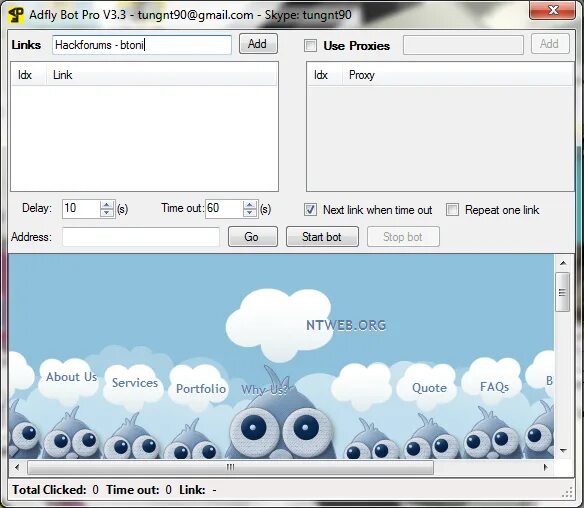Enable the Use Proxies checkbox
Screen dimensions: 584x508
(x=310, y=46)
